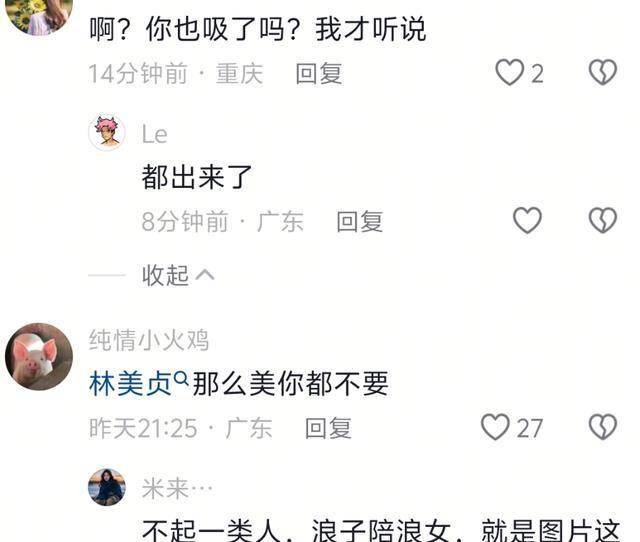Tap the truncated username 米来…

[177, 488]
